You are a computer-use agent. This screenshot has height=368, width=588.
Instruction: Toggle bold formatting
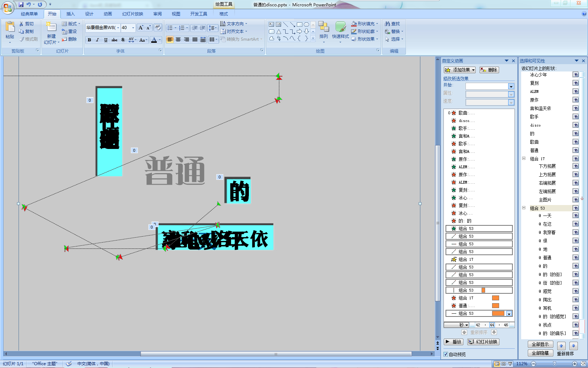[89, 40]
